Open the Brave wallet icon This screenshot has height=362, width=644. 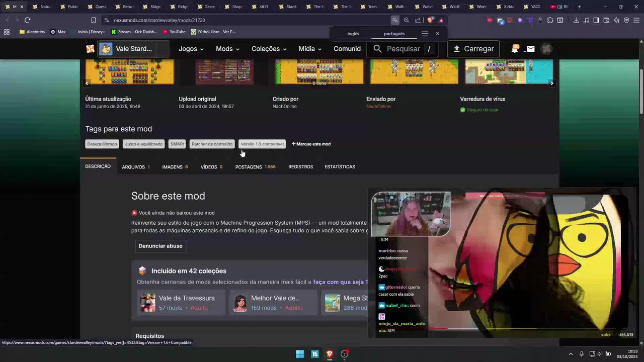[606, 20]
